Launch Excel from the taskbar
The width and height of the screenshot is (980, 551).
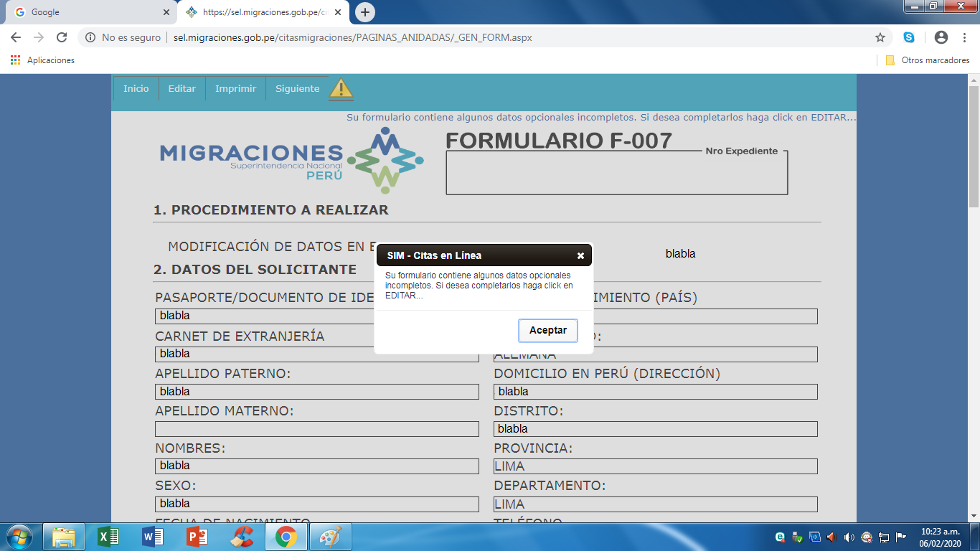tap(108, 537)
